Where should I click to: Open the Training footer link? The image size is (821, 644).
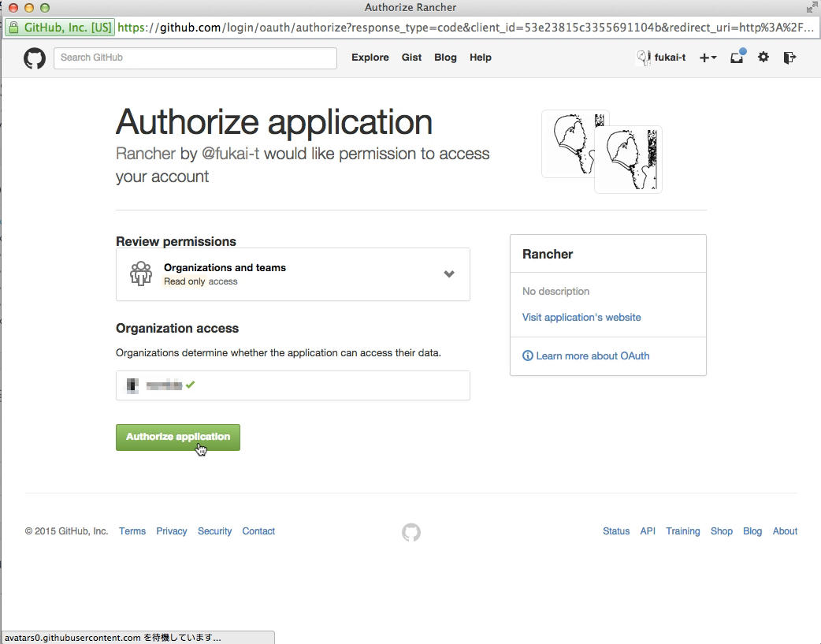pyautogui.click(x=683, y=530)
